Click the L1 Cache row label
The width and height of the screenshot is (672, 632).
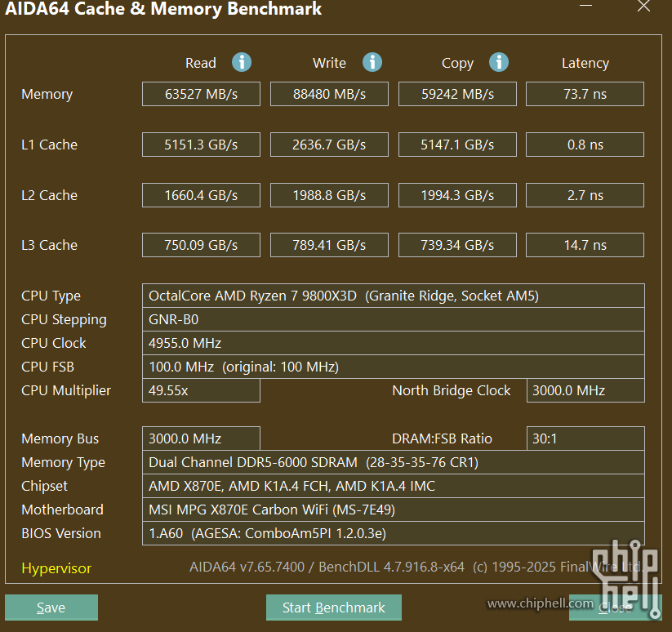pos(49,145)
